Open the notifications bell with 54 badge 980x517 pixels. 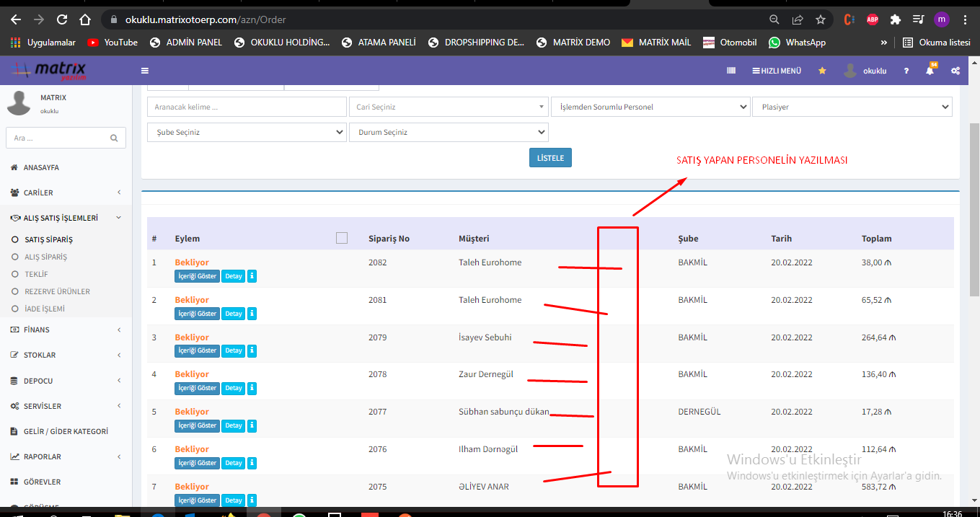tap(930, 71)
